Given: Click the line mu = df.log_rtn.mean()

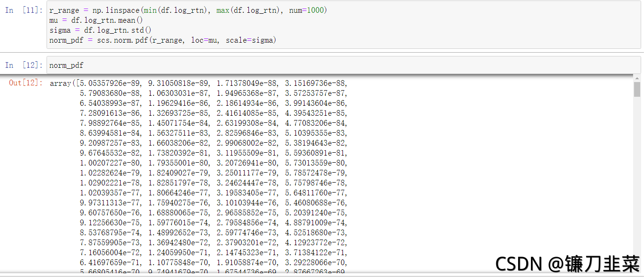Looking at the screenshot, I should pos(96,20).
